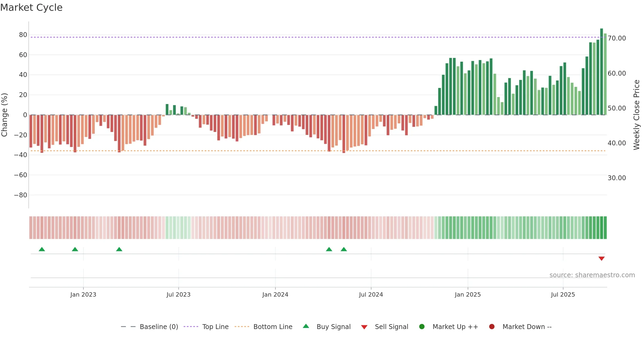Toggle the Market Down -- legend label
The height and width of the screenshot is (362, 644).
[527, 327]
